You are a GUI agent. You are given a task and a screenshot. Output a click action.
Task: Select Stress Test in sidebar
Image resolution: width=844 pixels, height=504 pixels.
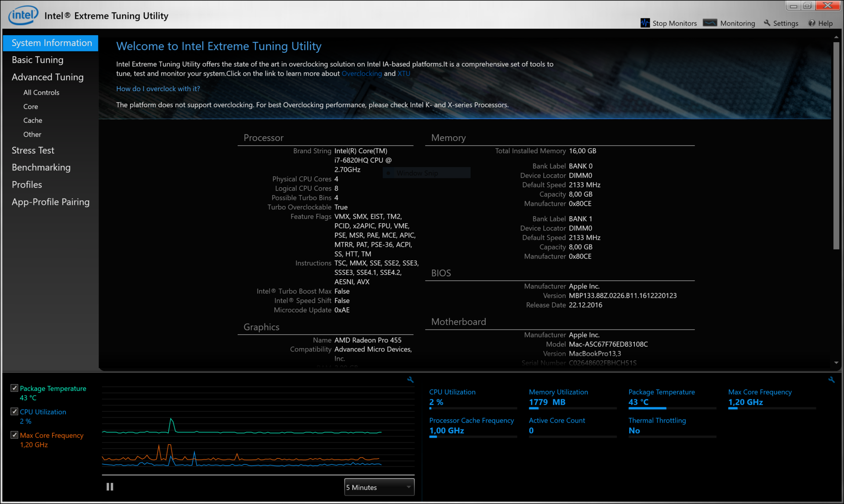pos(33,150)
